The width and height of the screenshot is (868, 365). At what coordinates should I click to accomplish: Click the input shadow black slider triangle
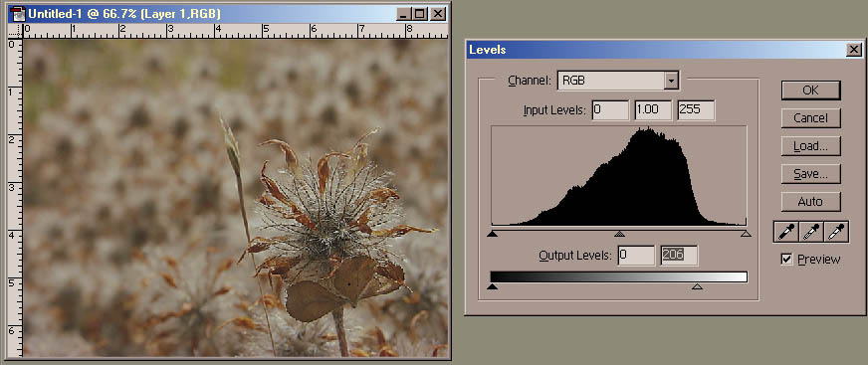[x=492, y=234]
